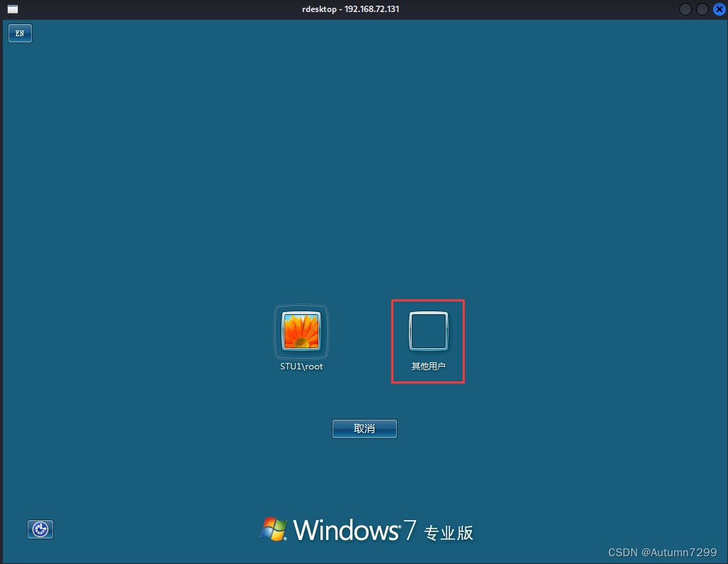Viewport: 728px width, 564px height.
Task: Click the 其他用户 label text
Action: click(428, 367)
